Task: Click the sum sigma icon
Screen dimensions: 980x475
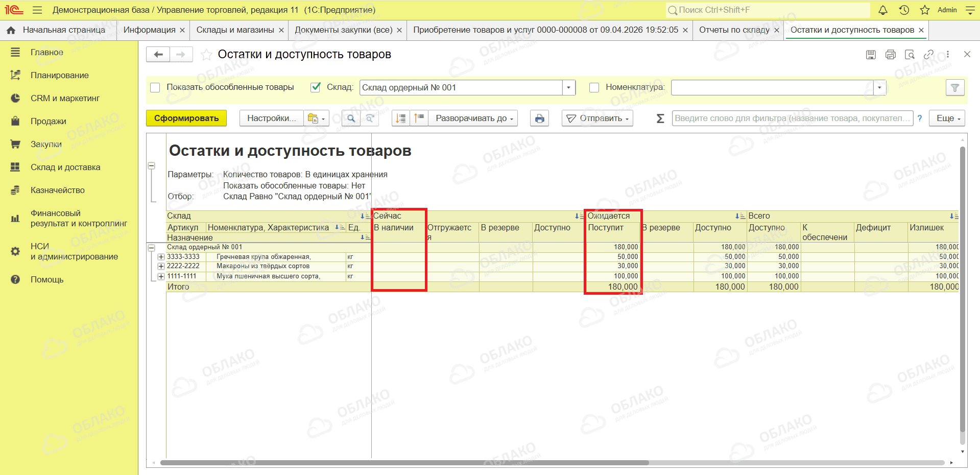Action: [x=660, y=118]
